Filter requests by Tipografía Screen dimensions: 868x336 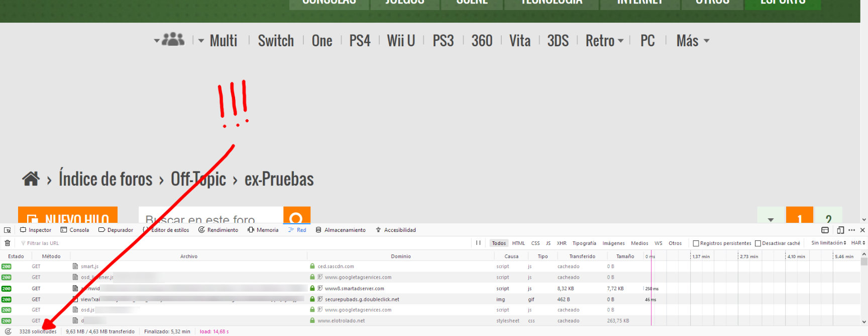pos(584,243)
